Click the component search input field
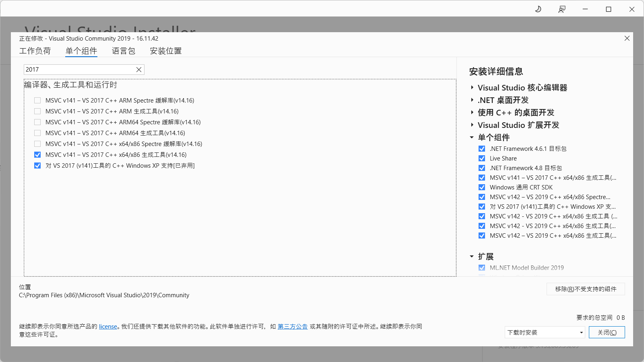The width and height of the screenshot is (644, 362). (x=78, y=70)
